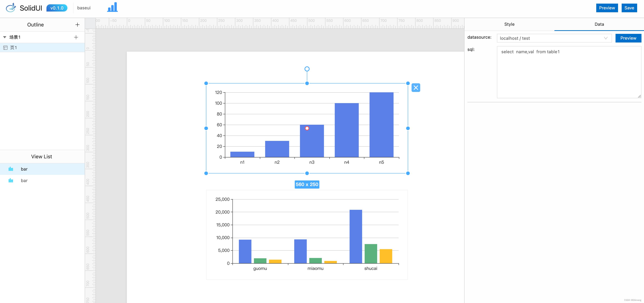644x303 pixels.
Task: Click the SolidUI logo icon
Action: [x=11, y=8]
